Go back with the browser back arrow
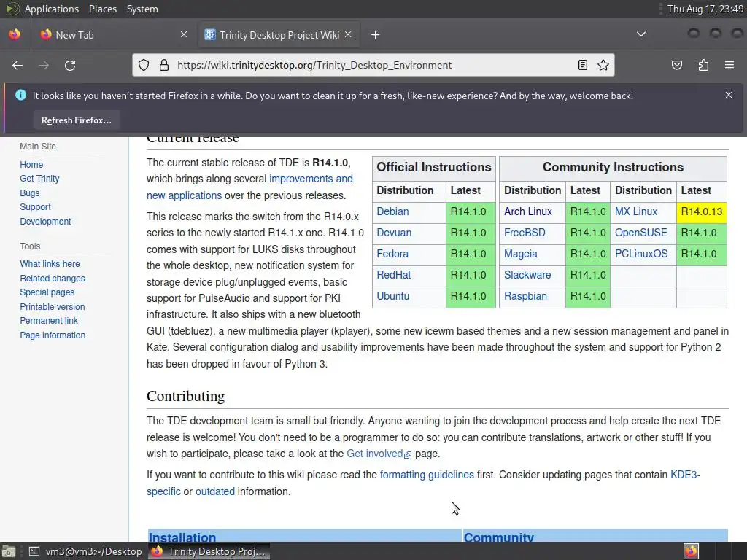 click(x=18, y=65)
